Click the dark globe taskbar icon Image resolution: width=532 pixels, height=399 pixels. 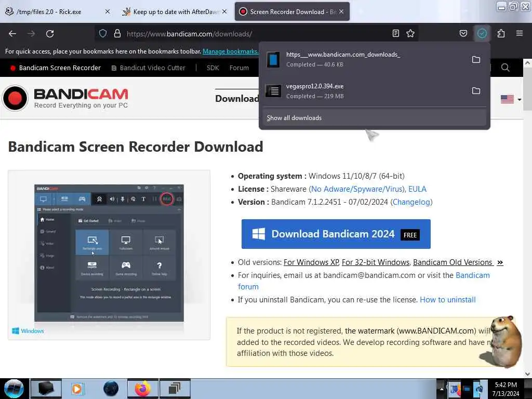111,389
